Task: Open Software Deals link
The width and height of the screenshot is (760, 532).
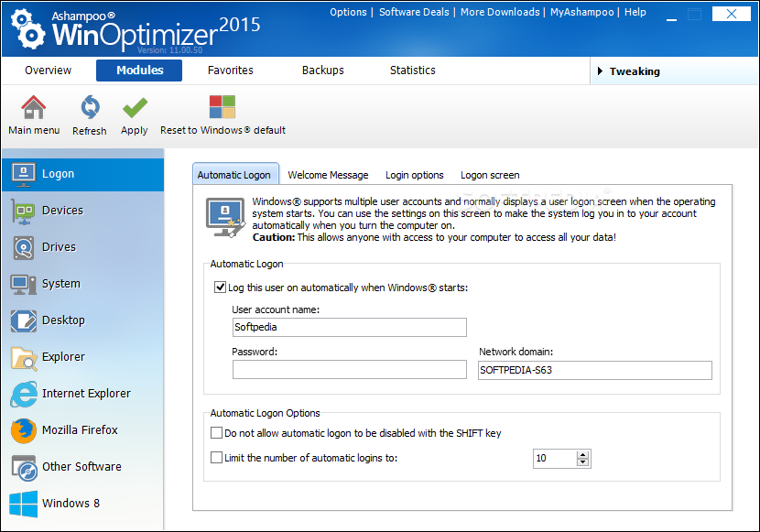Action: pyautogui.click(x=414, y=12)
